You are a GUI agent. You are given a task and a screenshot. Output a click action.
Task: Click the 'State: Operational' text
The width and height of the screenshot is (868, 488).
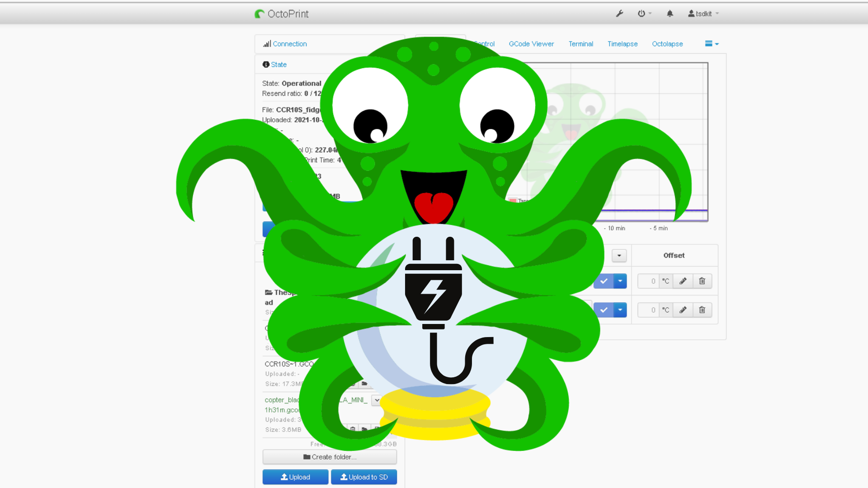(x=292, y=83)
